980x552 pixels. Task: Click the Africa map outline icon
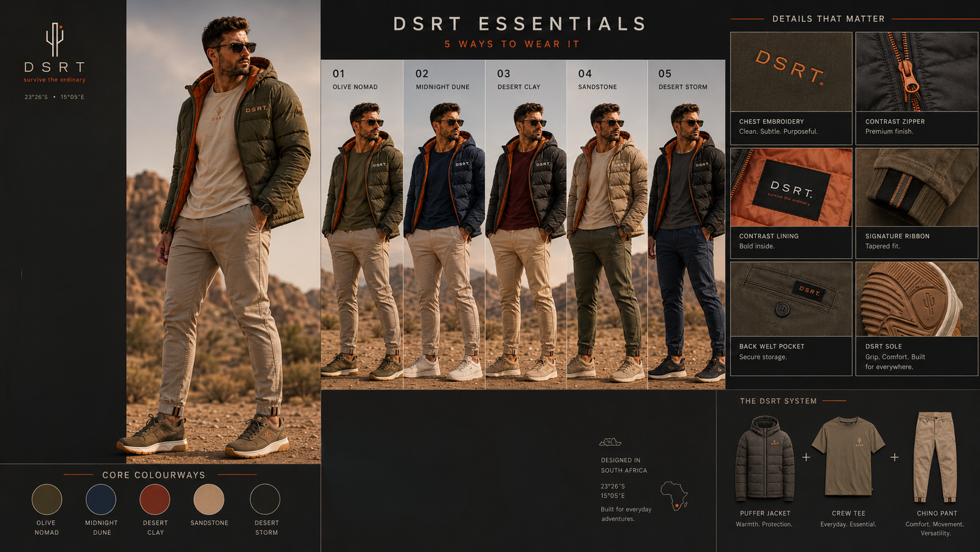click(x=674, y=496)
